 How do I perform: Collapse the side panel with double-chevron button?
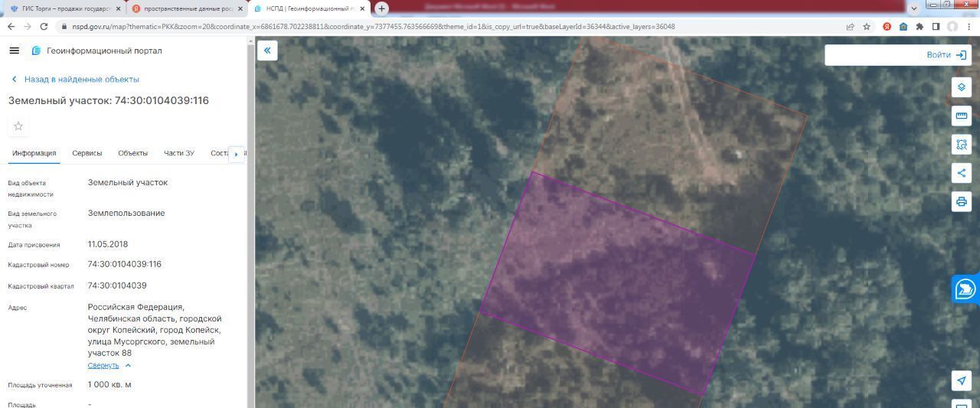tap(267, 51)
